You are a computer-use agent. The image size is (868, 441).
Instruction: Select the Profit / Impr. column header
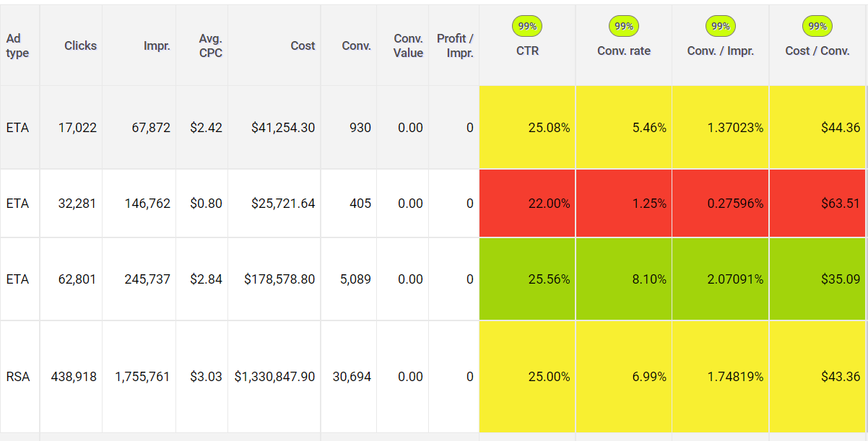455,45
